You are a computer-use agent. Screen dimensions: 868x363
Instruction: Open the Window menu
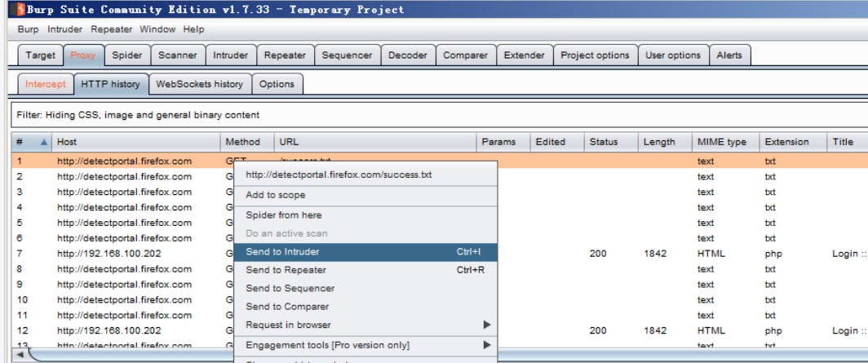pos(157,29)
